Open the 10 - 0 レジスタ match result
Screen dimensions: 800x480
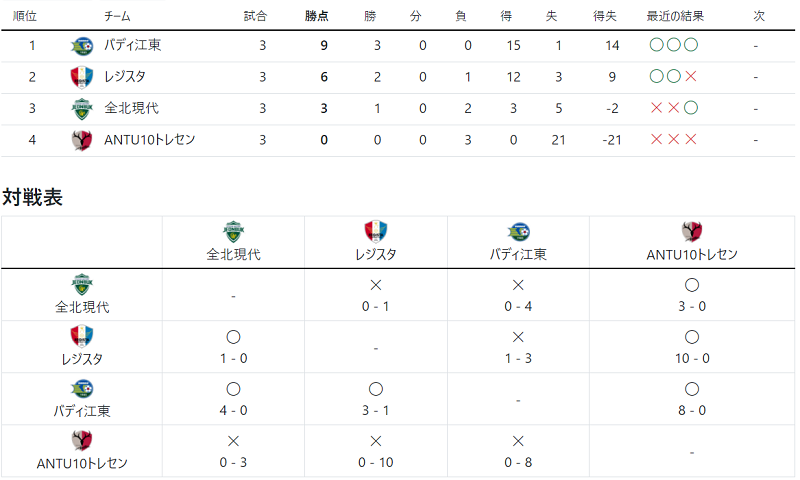pos(692,359)
